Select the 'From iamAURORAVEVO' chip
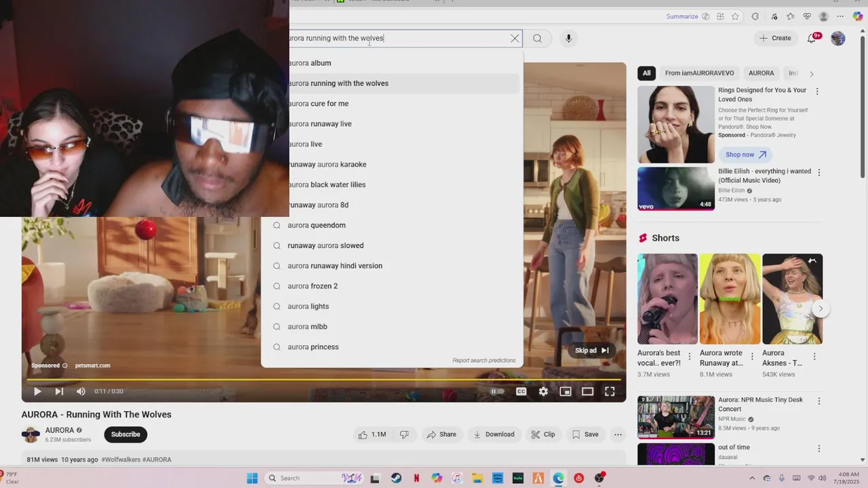Screen dimensions: 868x488 coord(700,73)
